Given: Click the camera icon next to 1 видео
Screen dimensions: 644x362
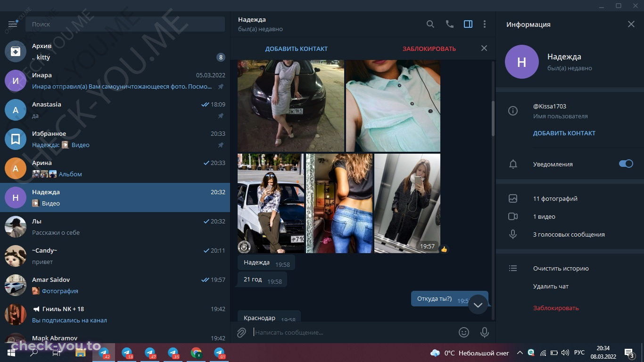Looking at the screenshot, I should click(513, 216).
